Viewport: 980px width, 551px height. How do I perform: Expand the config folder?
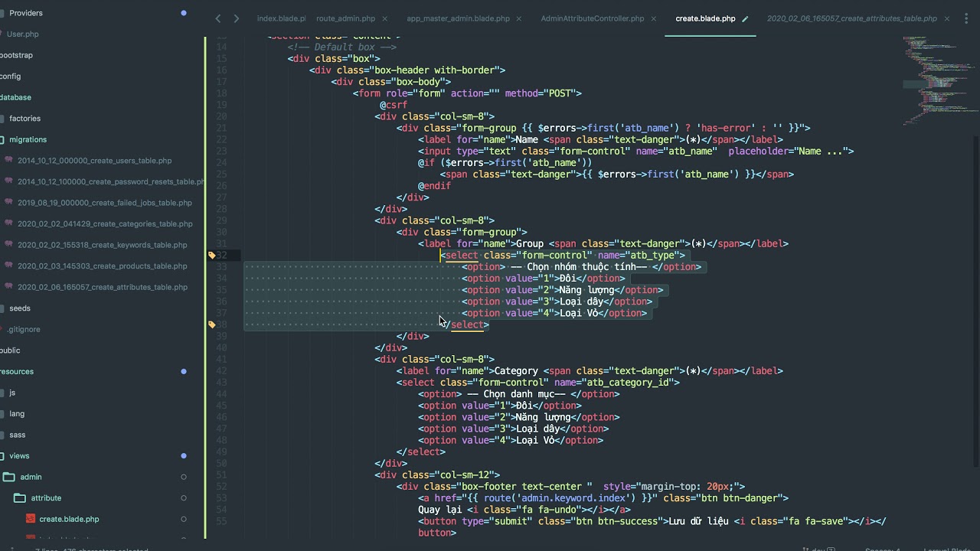click(11, 77)
